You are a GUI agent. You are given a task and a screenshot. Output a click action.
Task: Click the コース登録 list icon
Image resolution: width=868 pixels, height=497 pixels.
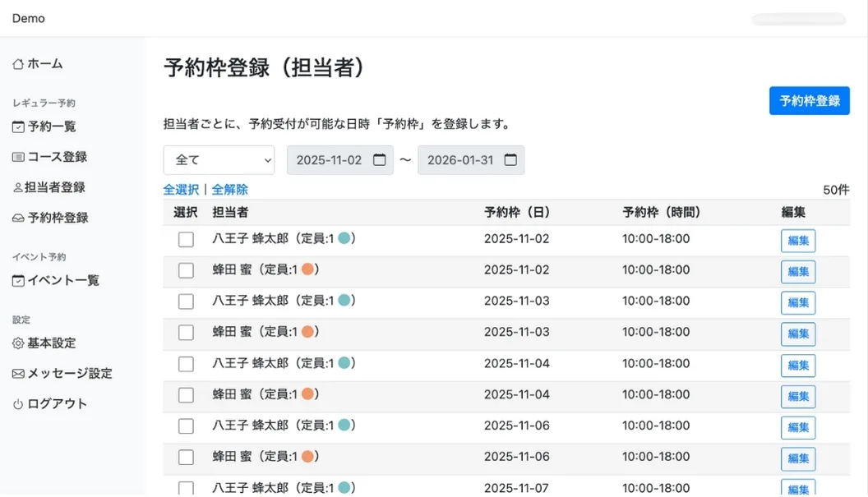coord(18,157)
